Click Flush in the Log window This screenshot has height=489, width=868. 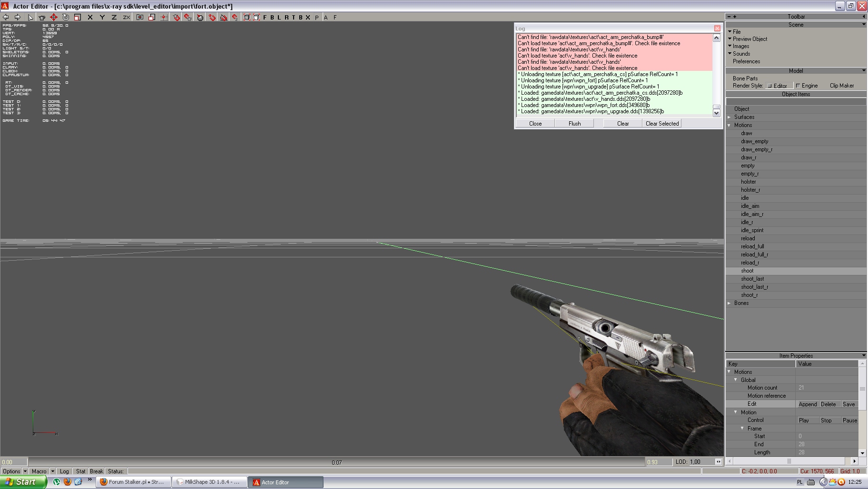[574, 123]
